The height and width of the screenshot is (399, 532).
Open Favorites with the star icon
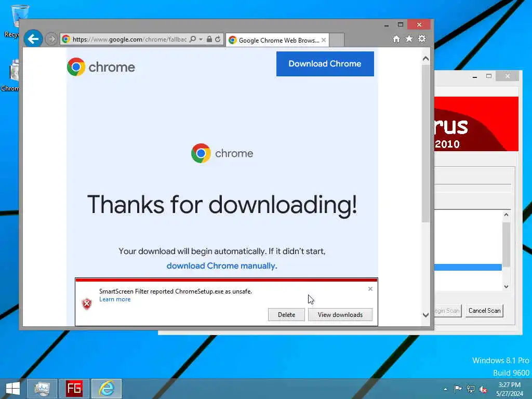[x=409, y=38]
